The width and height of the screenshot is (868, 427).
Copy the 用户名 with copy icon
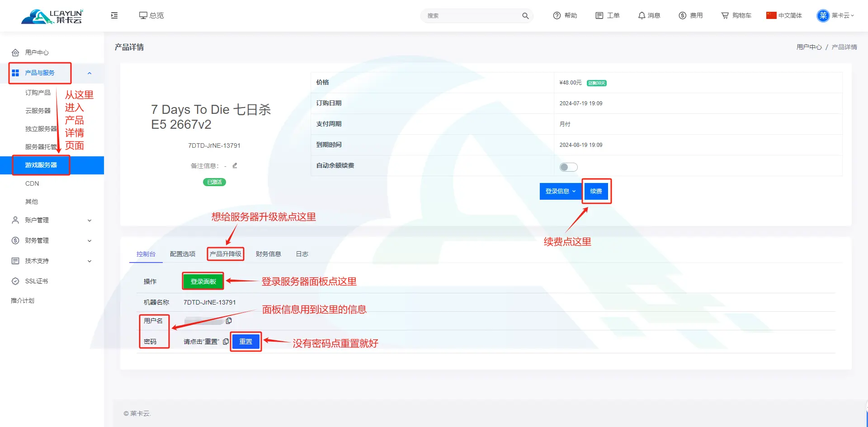(x=229, y=321)
